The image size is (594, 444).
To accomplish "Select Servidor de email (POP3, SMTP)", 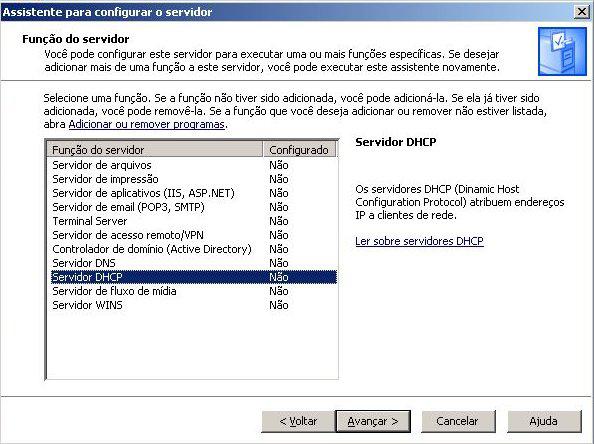I will (193, 207).
